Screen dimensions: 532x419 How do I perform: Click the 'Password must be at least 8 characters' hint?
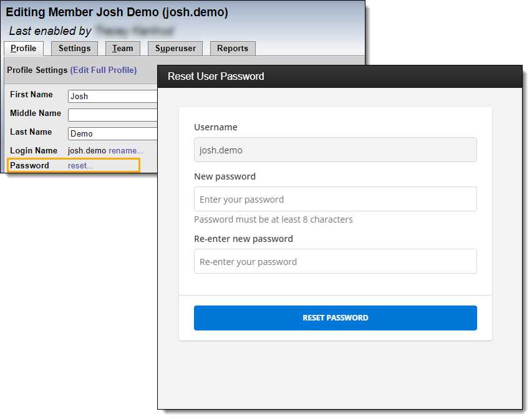click(x=273, y=219)
